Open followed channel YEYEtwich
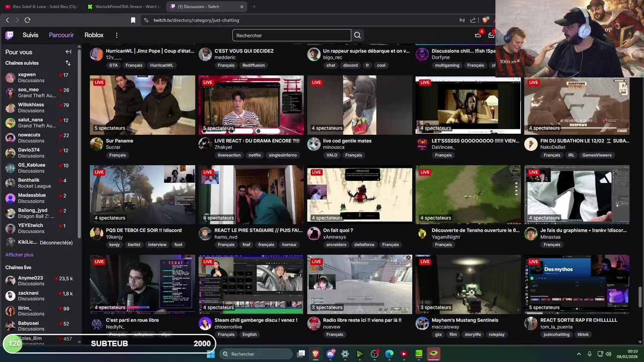 coord(39,228)
